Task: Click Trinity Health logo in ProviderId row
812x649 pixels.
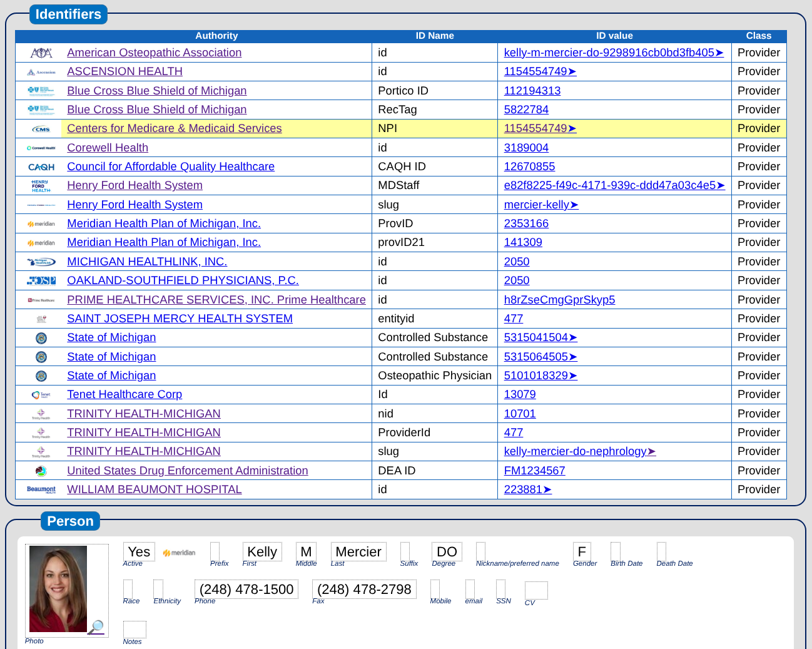Action: (41, 433)
